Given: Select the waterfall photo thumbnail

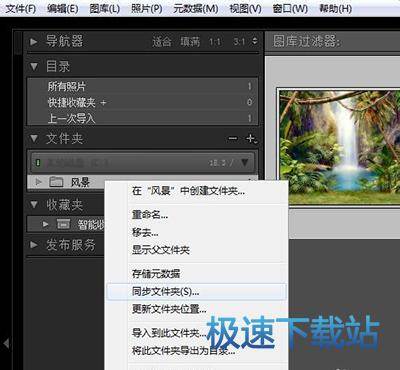Looking at the screenshot, I should coord(339,146).
